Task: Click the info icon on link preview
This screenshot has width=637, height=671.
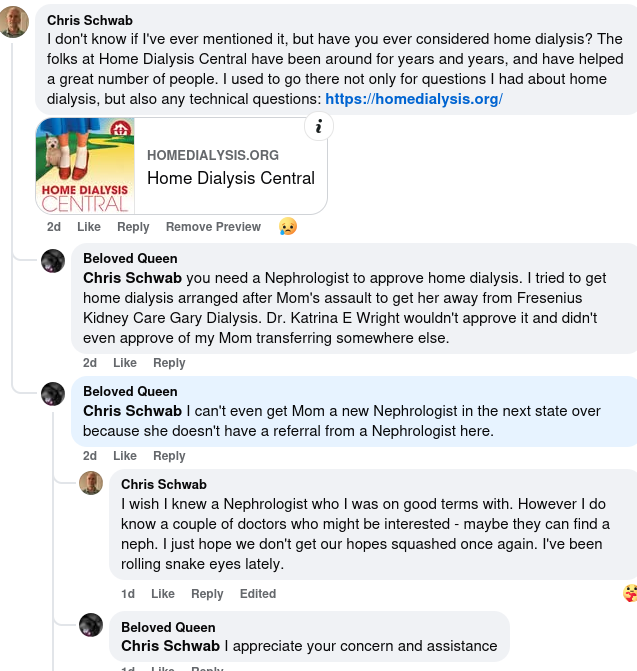Action: coord(318,126)
